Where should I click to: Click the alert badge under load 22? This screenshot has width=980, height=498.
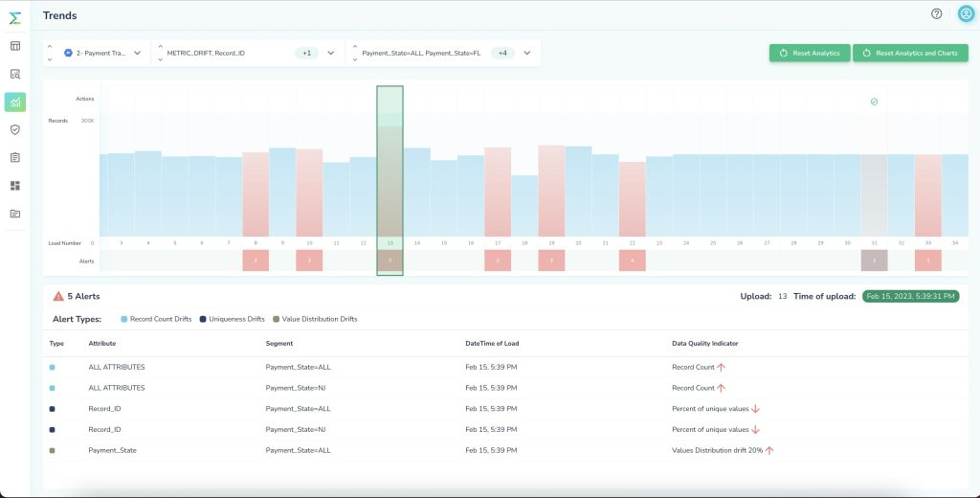632,260
